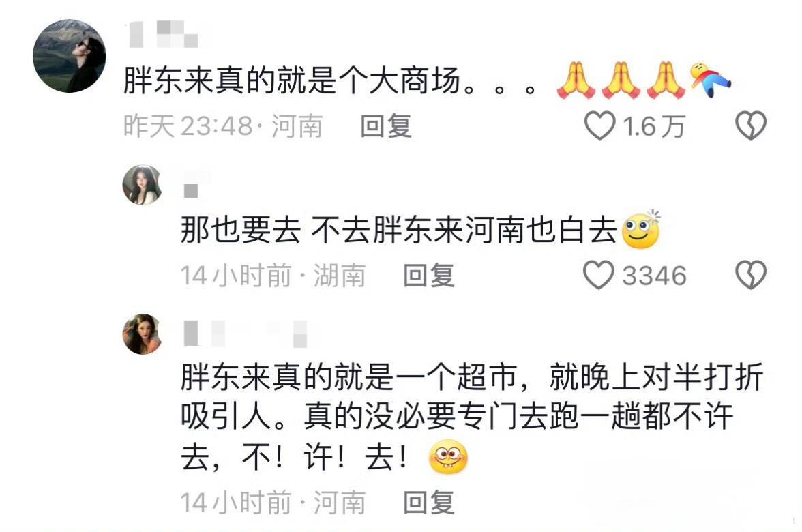The height and width of the screenshot is (532, 802).
Task: Select the reply text 不去胖东来河南也白去
Action: [464, 230]
